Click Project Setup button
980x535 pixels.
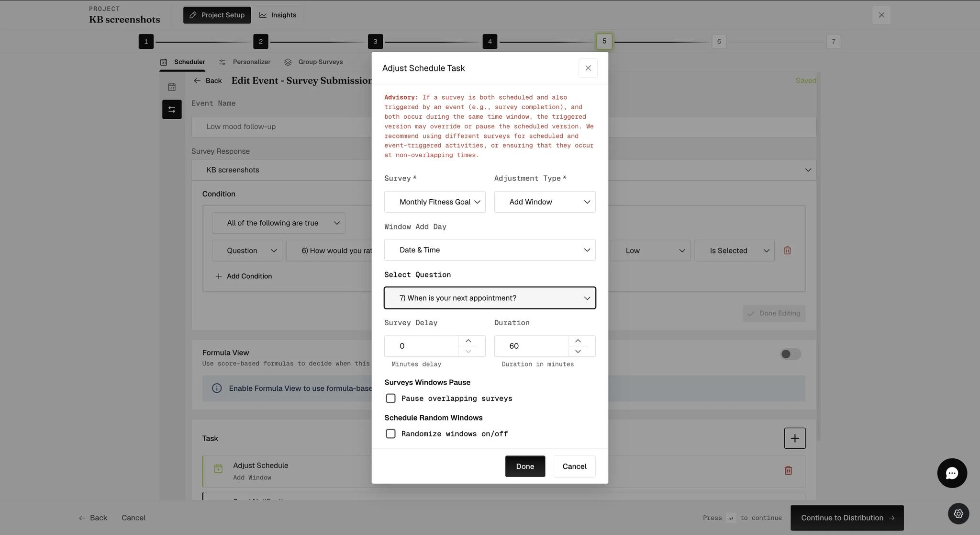[217, 15]
